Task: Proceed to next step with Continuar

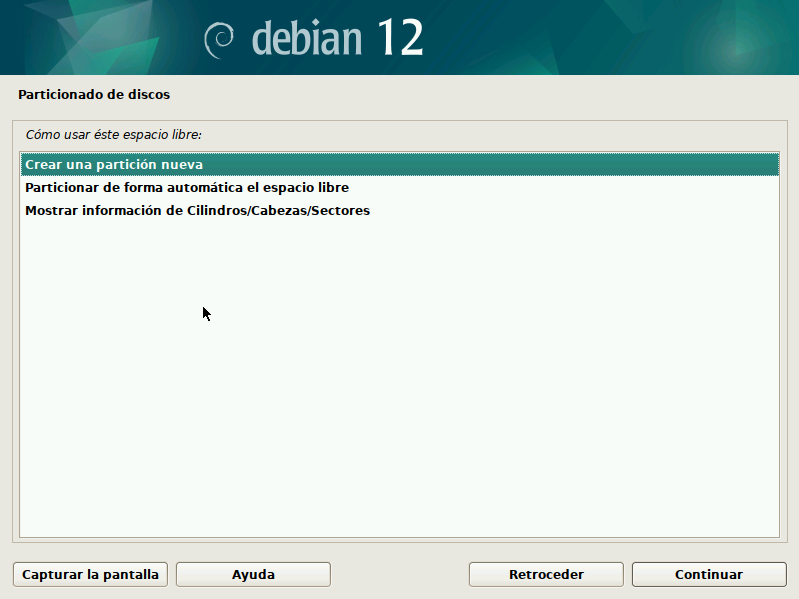Action: pos(709,574)
